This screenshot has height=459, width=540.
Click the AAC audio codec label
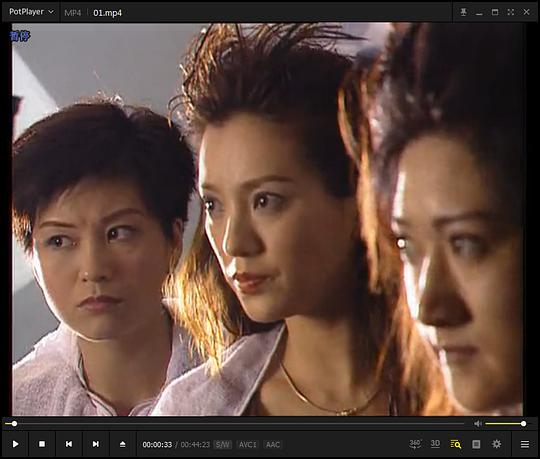273,445
